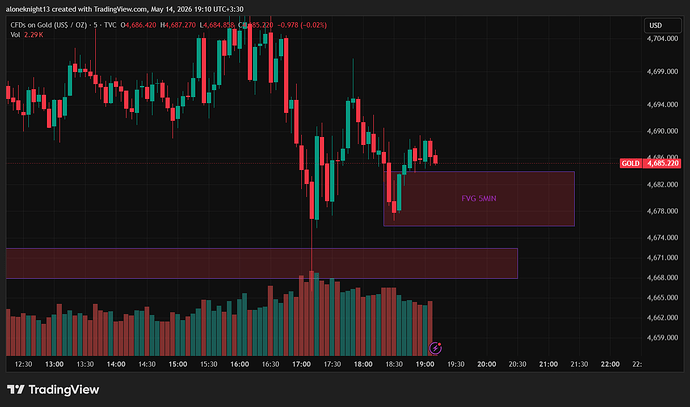This screenshot has width=690, height=407.
Task: Click the 4,704.000 price axis label
Action: (662, 38)
